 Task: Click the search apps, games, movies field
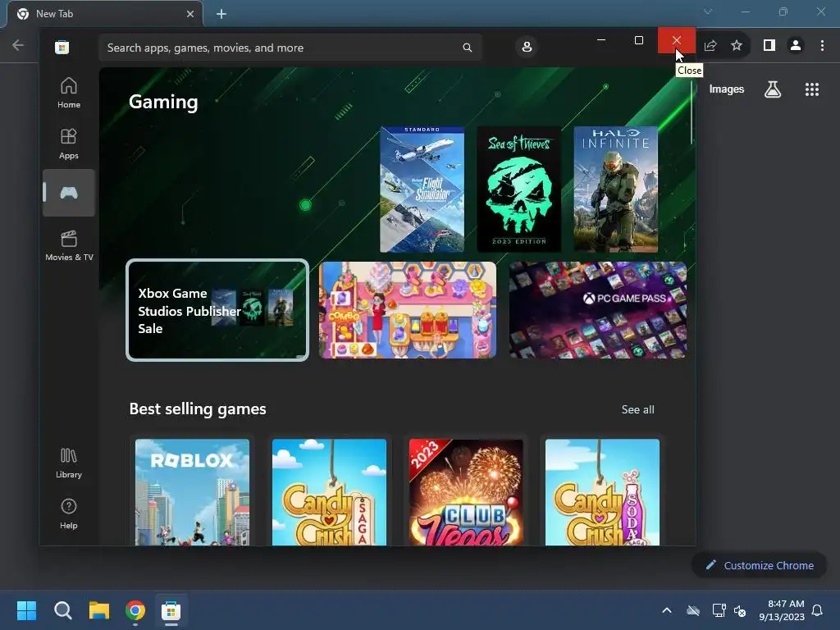click(290, 48)
